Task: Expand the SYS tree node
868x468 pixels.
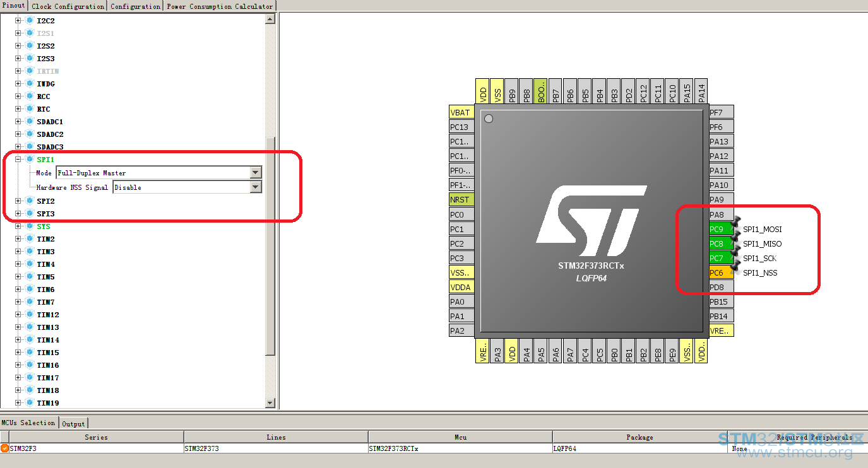Action: coord(18,226)
